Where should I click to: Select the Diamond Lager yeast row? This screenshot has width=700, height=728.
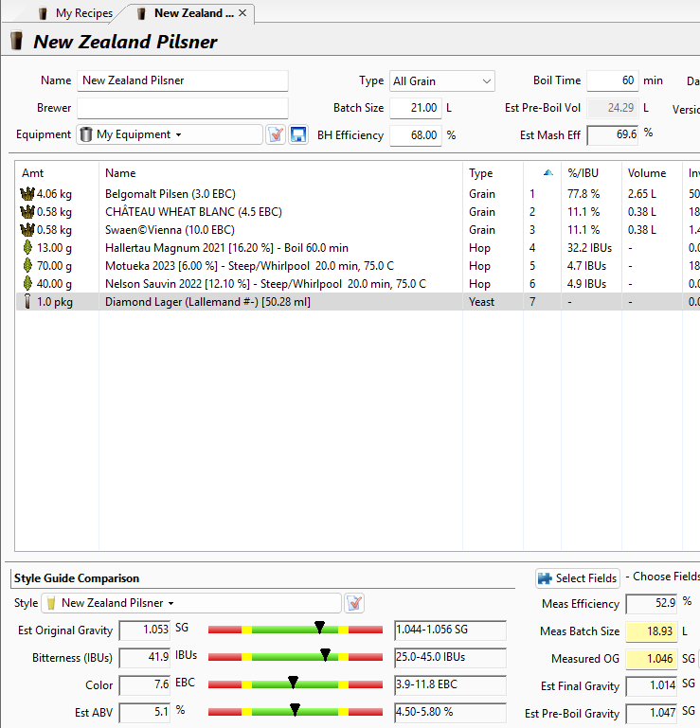(358, 302)
